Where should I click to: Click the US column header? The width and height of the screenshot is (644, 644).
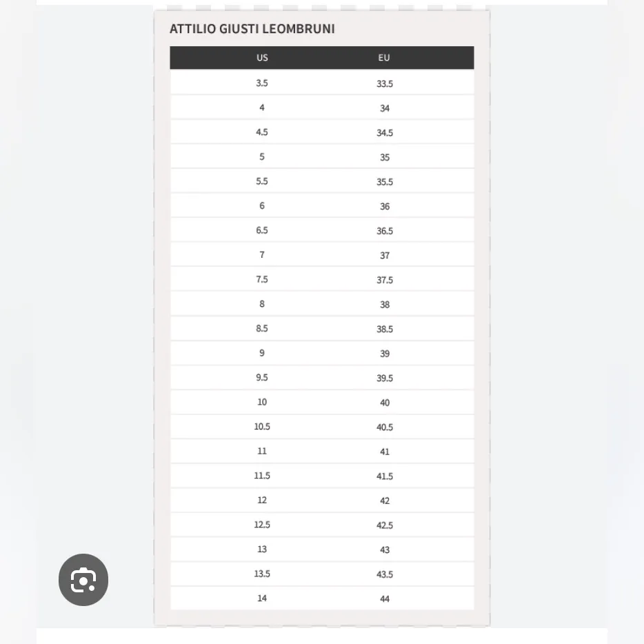[262, 58]
